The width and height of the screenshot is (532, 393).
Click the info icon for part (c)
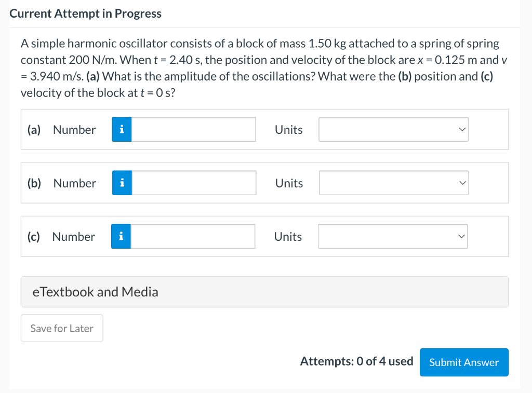tap(121, 237)
